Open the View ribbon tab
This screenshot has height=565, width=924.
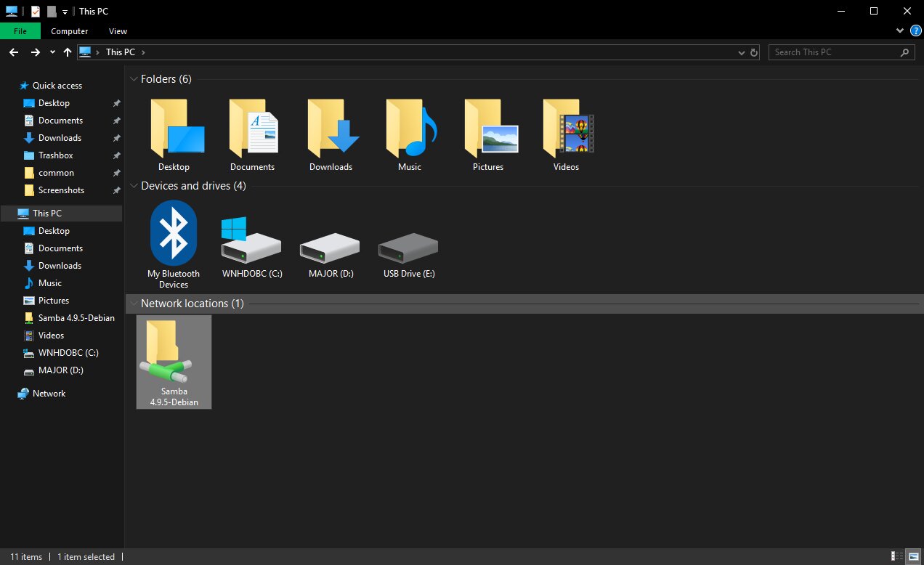[118, 31]
